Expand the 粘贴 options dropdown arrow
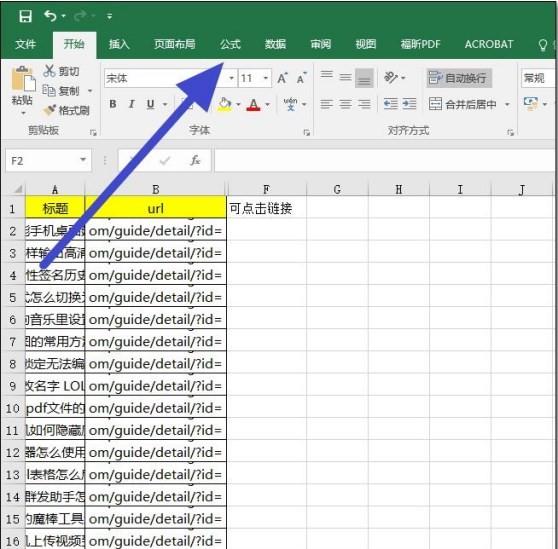This screenshot has width=558, height=549. tap(23, 113)
